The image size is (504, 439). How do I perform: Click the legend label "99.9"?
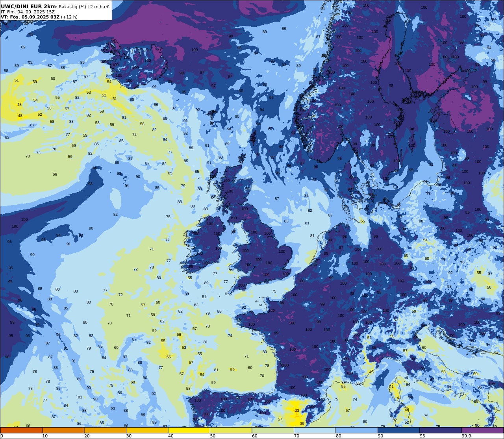(x=466, y=436)
